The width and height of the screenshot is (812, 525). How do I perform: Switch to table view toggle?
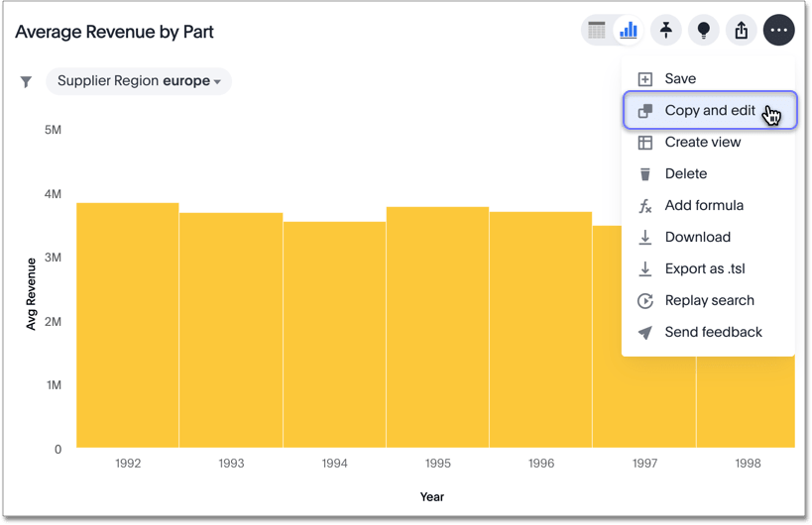point(597,31)
